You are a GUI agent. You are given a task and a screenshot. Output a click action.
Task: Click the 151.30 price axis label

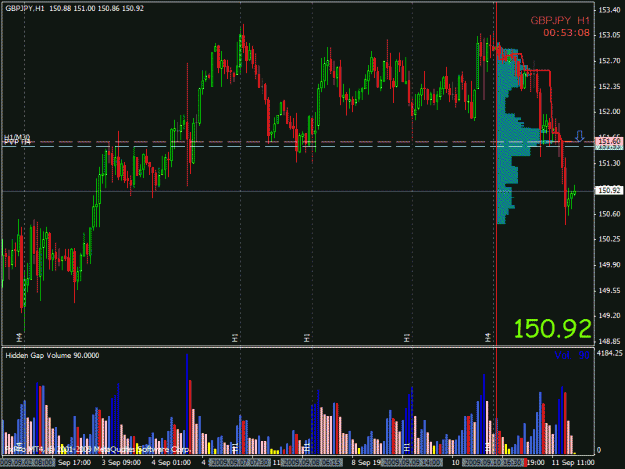(x=609, y=163)
